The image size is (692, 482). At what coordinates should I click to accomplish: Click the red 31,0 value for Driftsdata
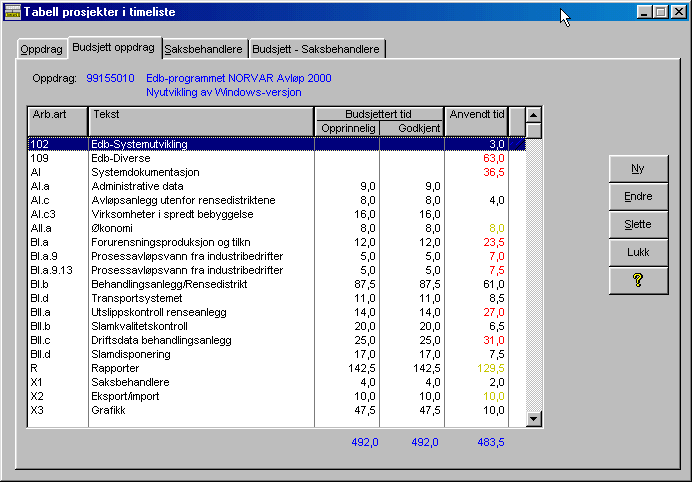[494, 340]
